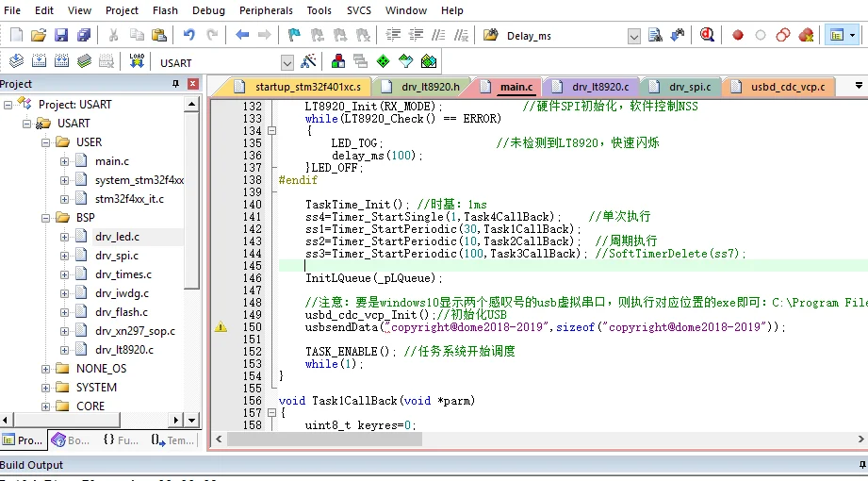Image resolution: width=868 pixels, height=481 pixels.
Task: Click the Find in Files folder icon
Action: 490,36
